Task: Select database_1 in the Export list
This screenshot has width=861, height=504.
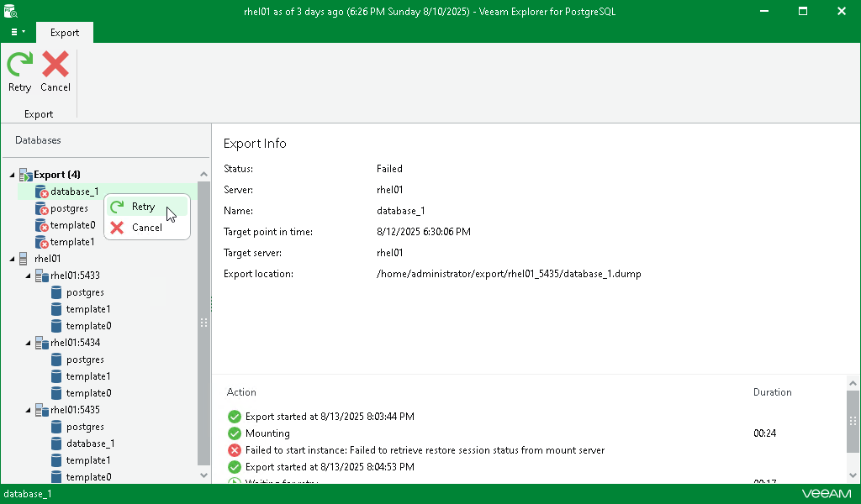Action: [x=75, y=192]
